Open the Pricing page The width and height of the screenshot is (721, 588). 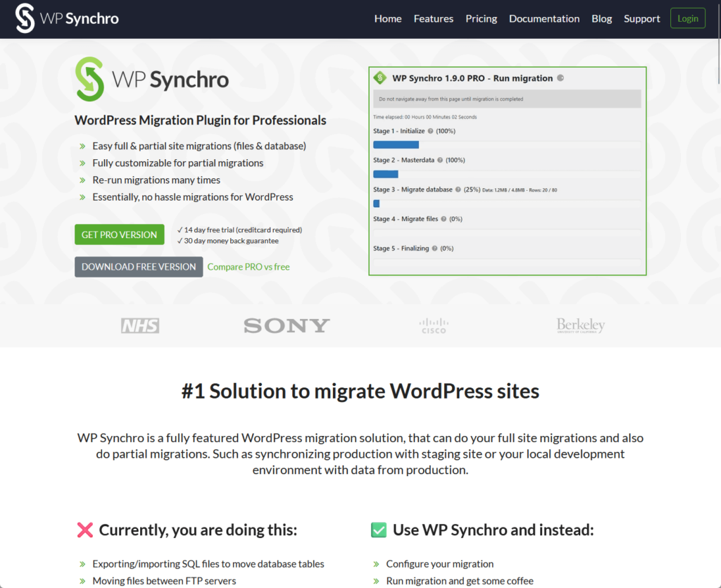click(481, 18)
